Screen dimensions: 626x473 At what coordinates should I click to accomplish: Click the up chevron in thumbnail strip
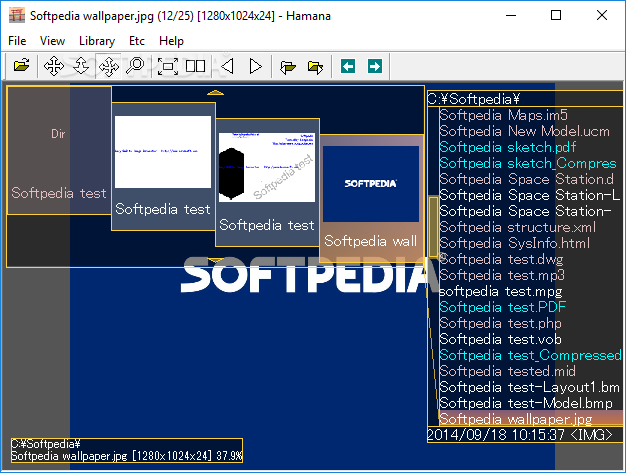(216, 93)
